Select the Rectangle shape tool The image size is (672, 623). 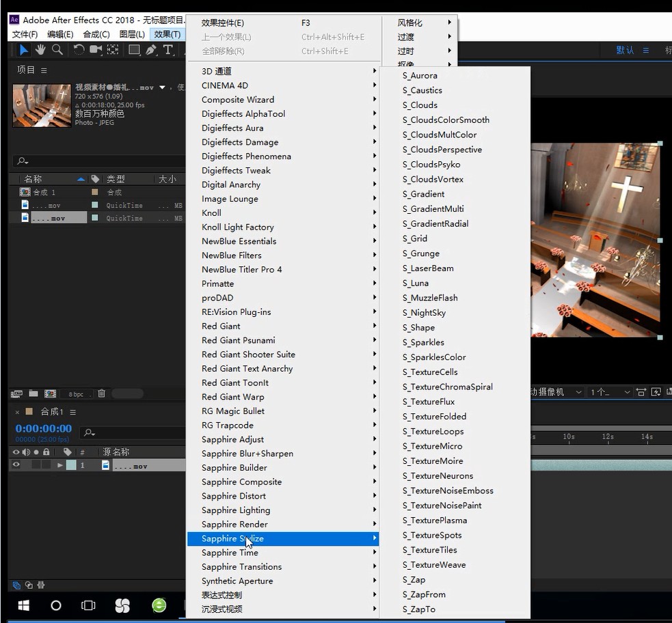[134, 50]
